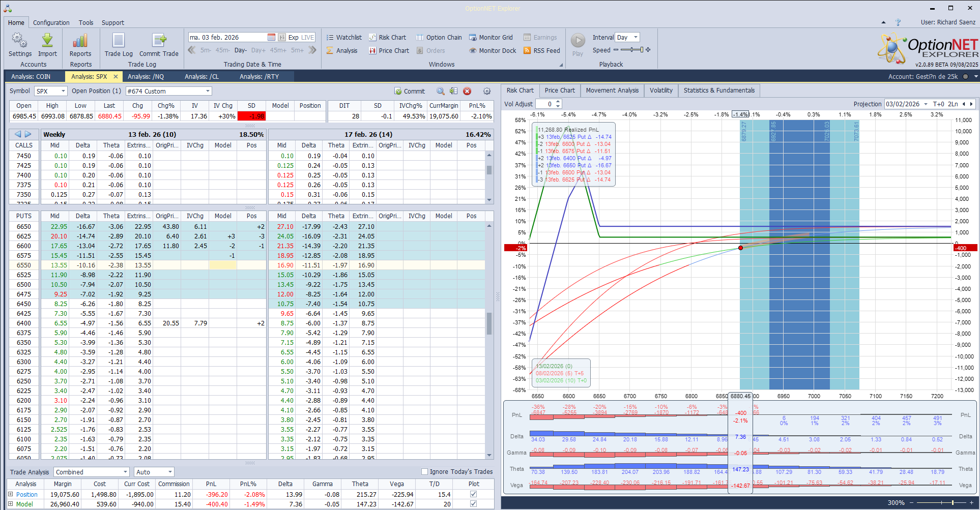The width and height of the screenshot is (980, 510).
Task: Click the red close position icon
Action: 467,91
